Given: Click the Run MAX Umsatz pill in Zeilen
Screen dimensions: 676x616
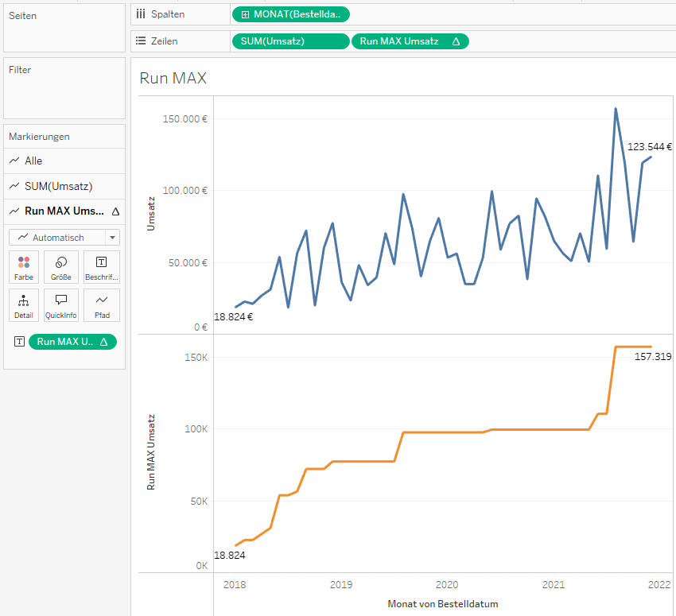Looking at the screenshot, I should [x=409, y=41].
